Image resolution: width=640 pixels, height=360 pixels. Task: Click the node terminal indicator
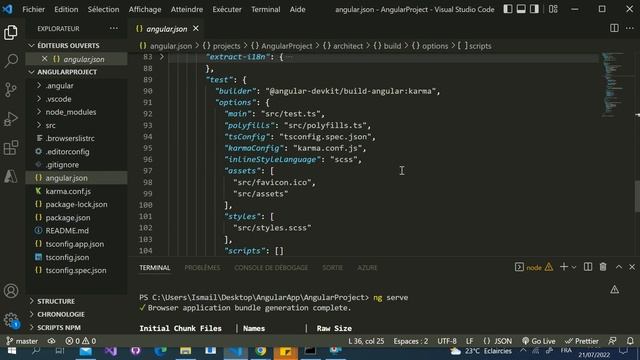coord(534,267)
